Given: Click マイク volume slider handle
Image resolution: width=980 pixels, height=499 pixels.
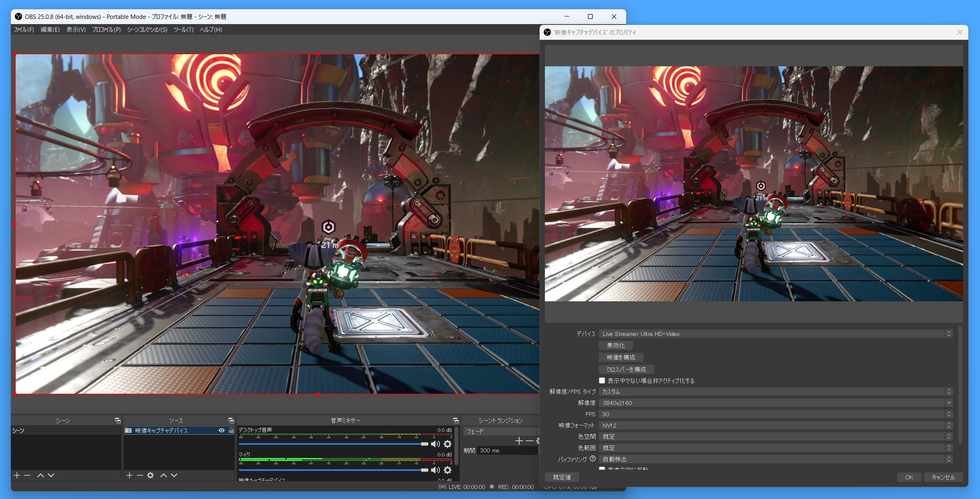Looking at the screenshot, I should 425,470.
